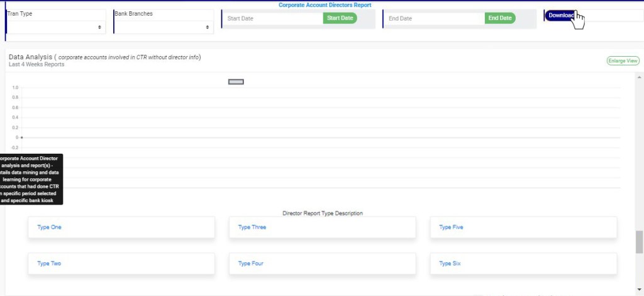The width and height of the screenshot is (644, 296).
Task: Click the Download button
Action: (x=561, y=15)
